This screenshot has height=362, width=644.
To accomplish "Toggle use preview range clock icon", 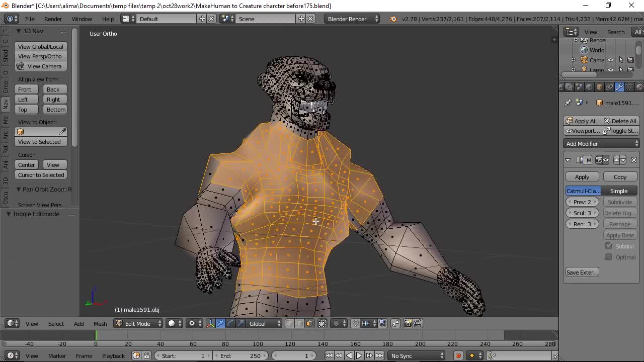I will coord(136,355).
